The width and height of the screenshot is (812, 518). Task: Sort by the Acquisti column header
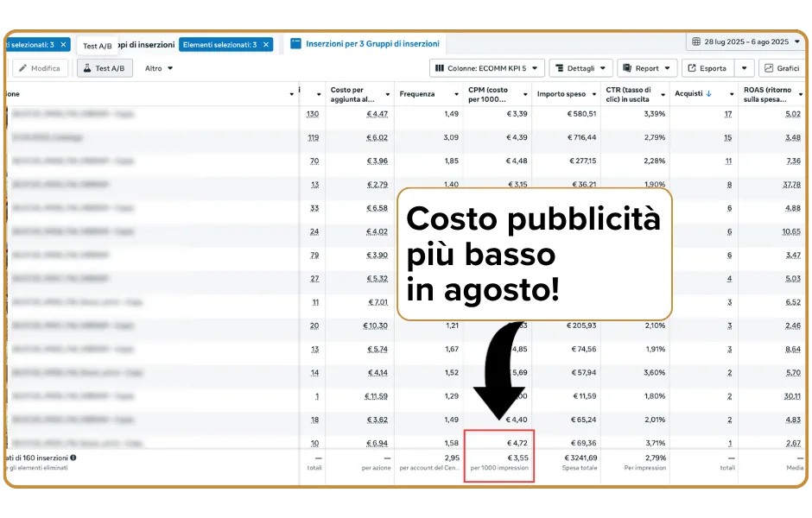point(688,93)
